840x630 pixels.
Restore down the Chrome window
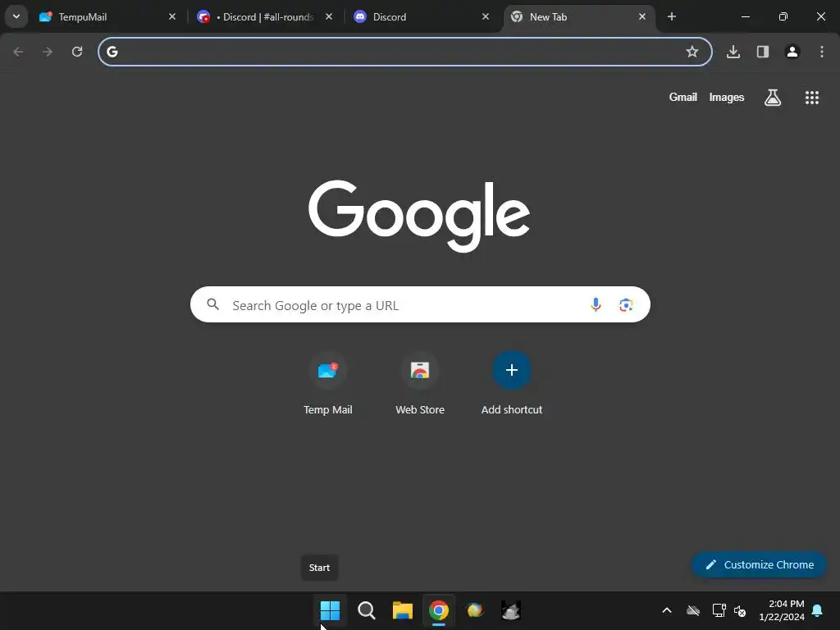[x=783, y=16]
